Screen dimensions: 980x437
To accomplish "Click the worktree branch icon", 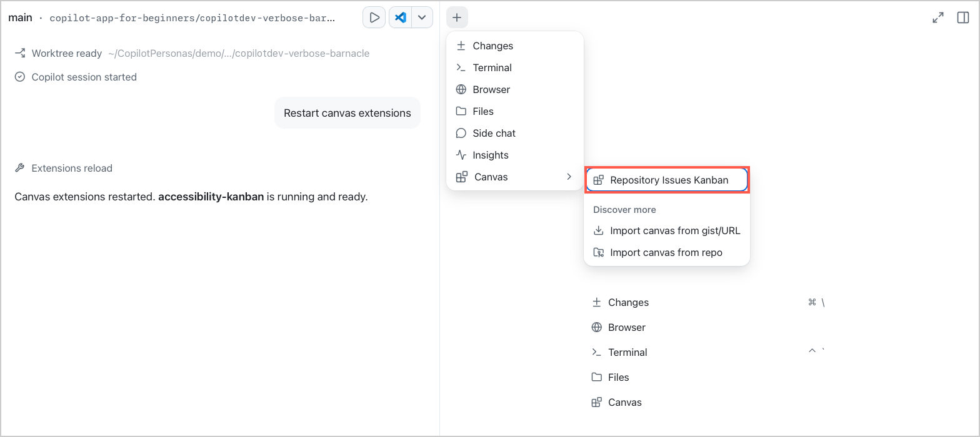I will (x=20, y=53).
